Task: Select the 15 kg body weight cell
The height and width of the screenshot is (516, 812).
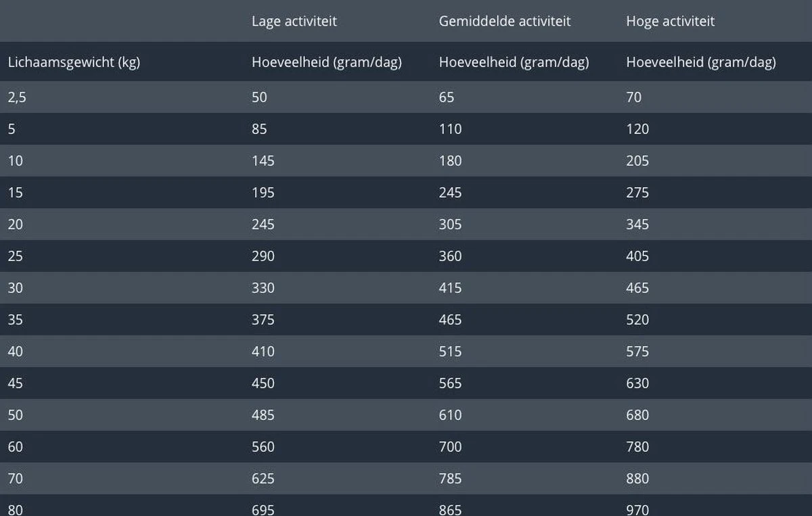Action: [x=15, y=193]
